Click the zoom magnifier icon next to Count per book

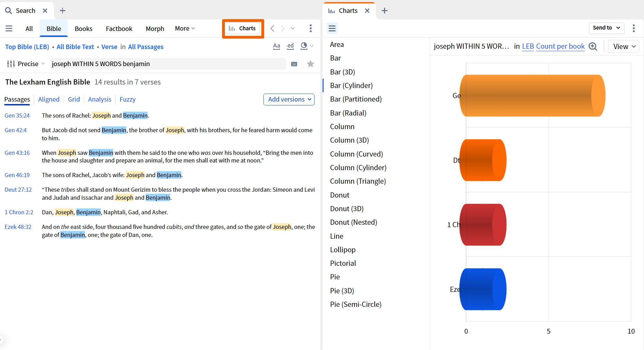pyautogui.click(x=593, y=47)
